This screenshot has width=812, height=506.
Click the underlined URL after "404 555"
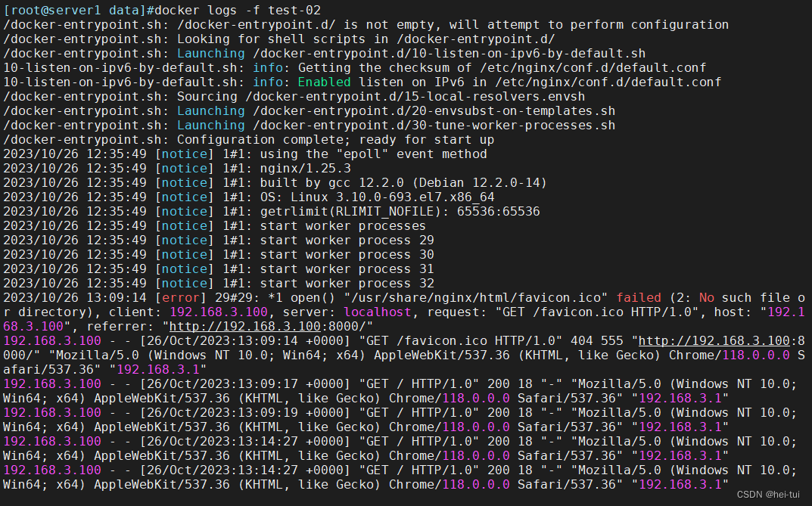tap(721, 341)
